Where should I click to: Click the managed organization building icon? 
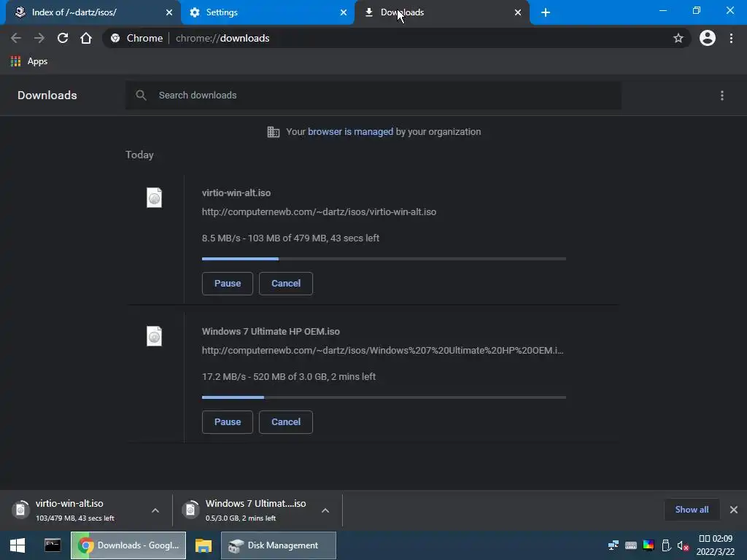273,132
